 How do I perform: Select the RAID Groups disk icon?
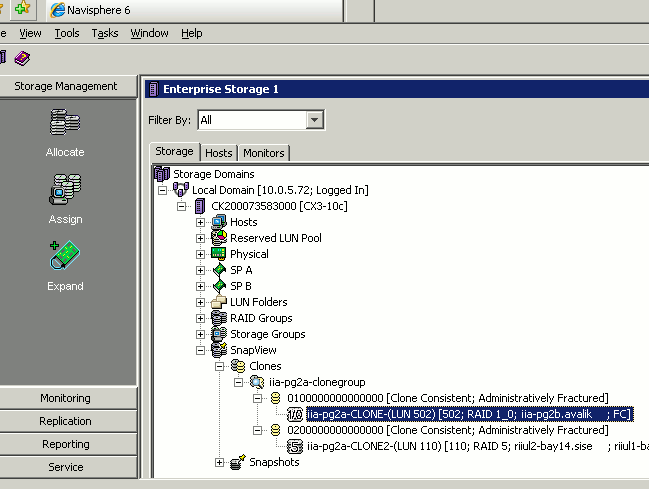(219, 318)
